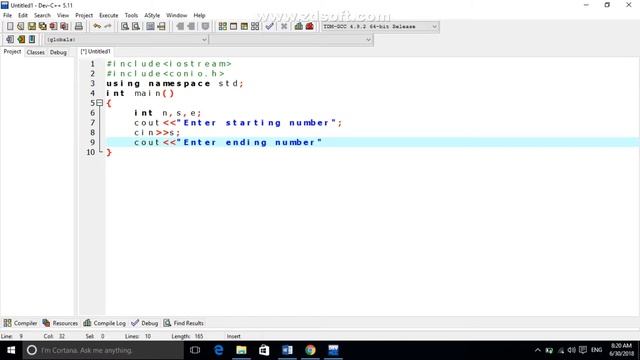Click the Rebuild All toolbar icon
The image size is (640, 360).
click(x=255, y=27)
